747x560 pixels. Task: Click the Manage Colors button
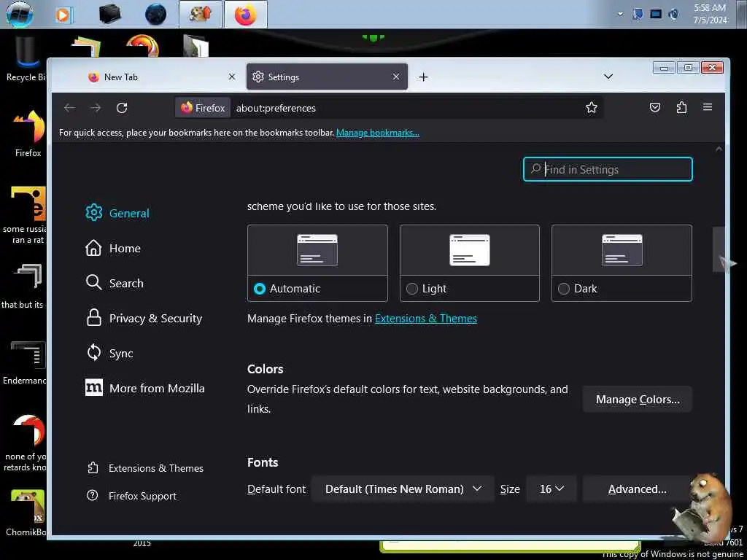tap(638, 399)
